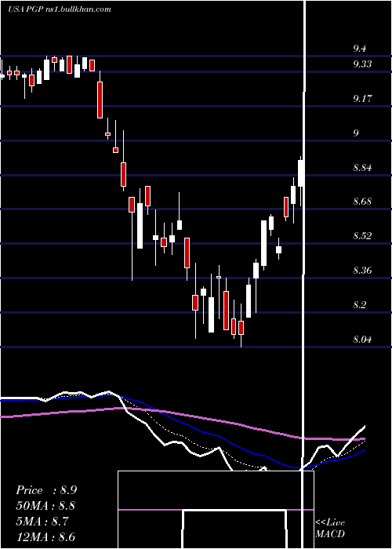The width and height of the screenshot is (392, 549).
Task: Click the 9.33 price axis label
Action: tap(362, 64)
